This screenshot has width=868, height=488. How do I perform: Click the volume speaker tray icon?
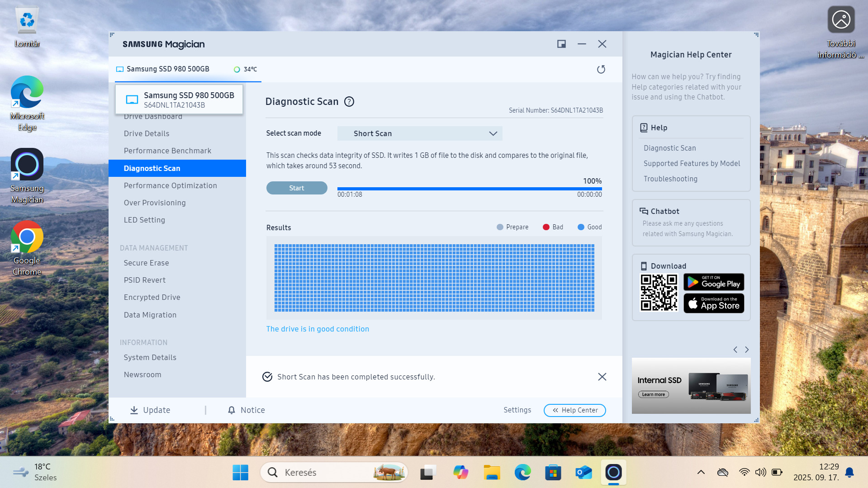point(760,472)
